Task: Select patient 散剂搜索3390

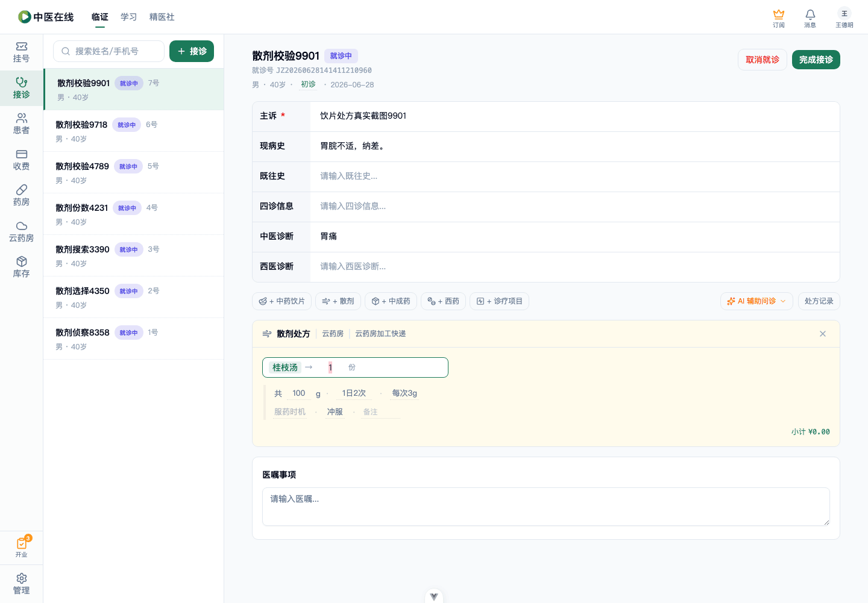Action: (x=134, y=255)
